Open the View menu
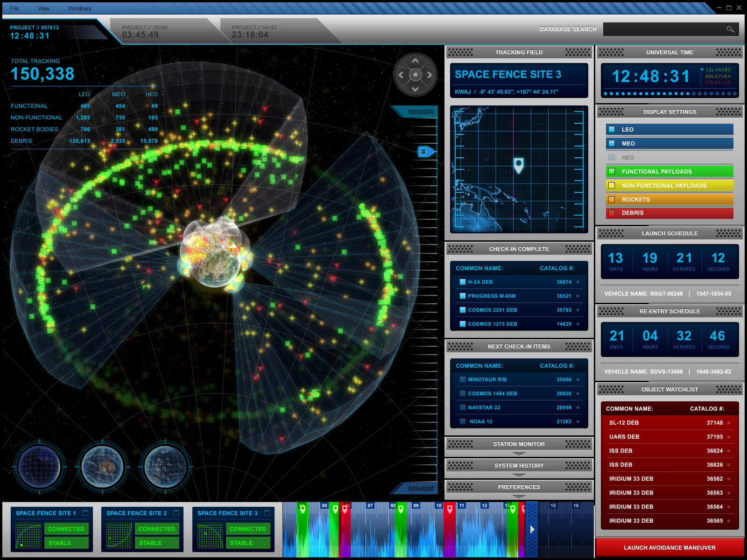747x560 pixels. pos(43,8)
